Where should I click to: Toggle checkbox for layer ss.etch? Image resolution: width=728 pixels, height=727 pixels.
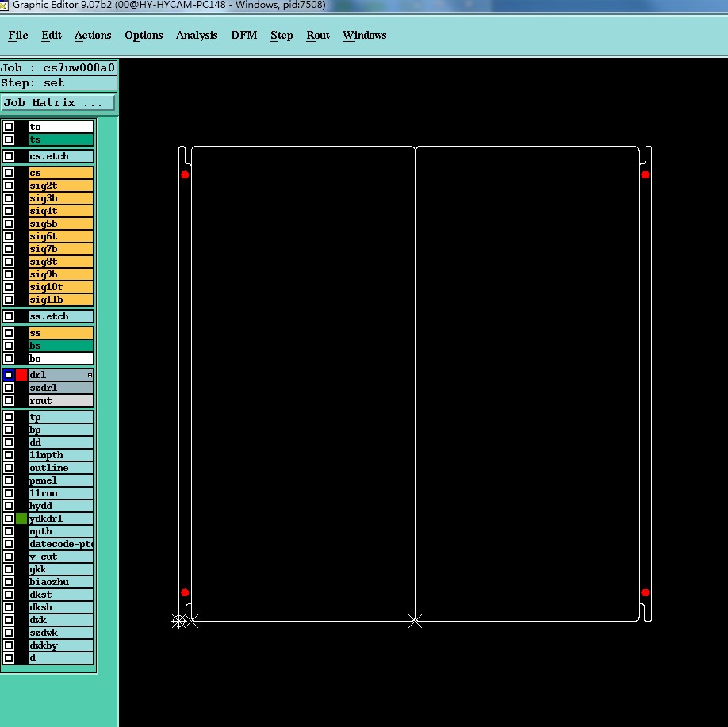(9, 316)
